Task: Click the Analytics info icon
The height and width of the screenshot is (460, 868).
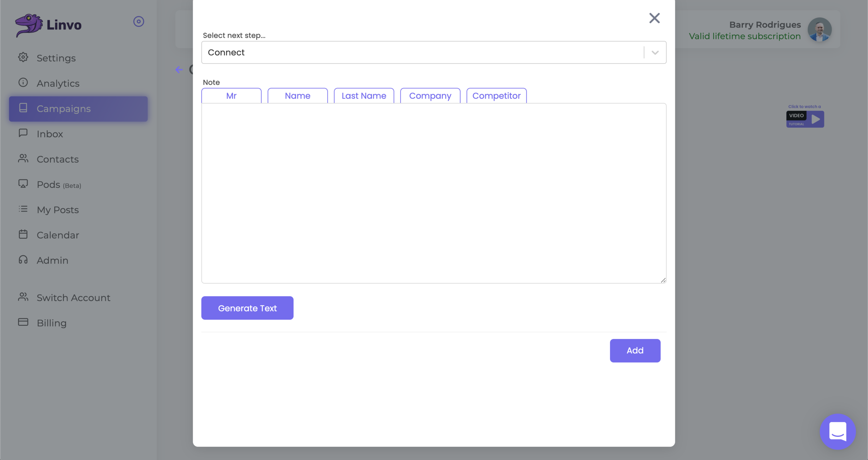Action: click(23, 83)
